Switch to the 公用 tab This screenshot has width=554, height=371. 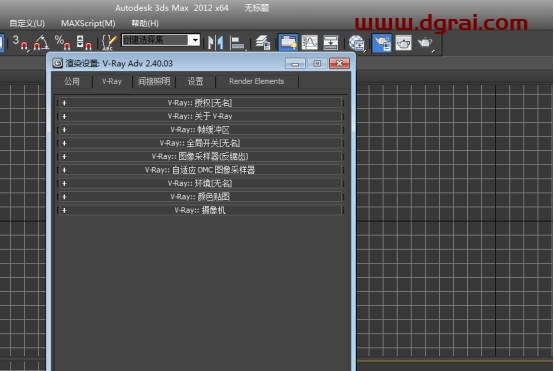pos(72,81)
